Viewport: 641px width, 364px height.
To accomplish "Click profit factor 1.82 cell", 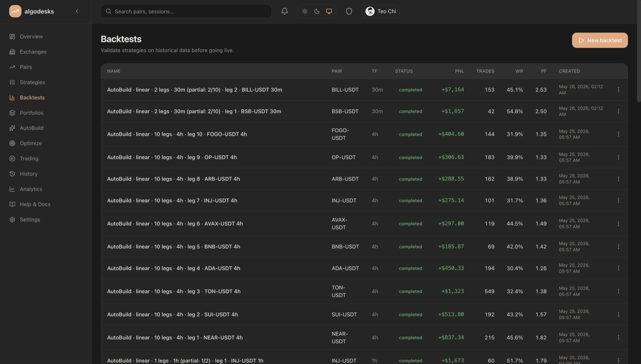I will 541,338.
